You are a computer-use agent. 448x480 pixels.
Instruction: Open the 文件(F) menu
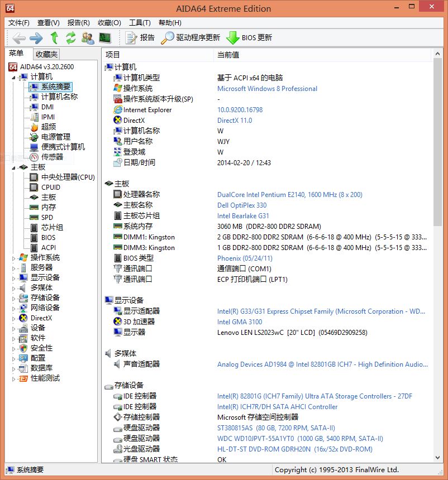coord(18,23)
